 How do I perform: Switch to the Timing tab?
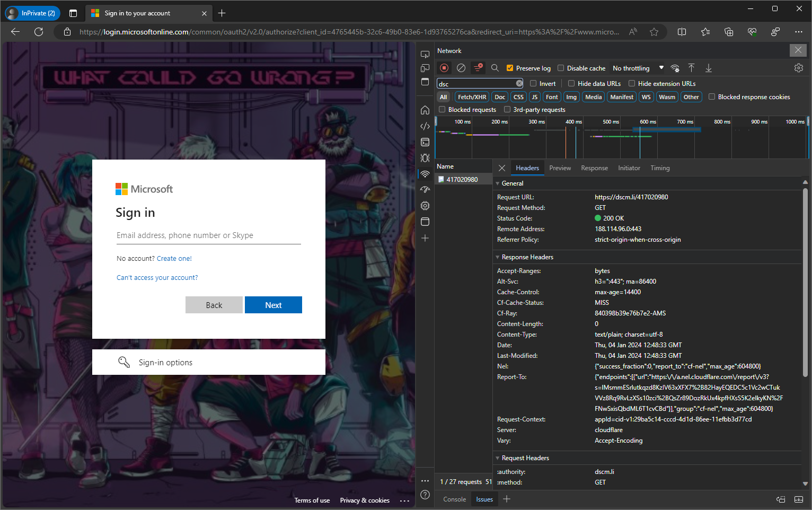660,168
